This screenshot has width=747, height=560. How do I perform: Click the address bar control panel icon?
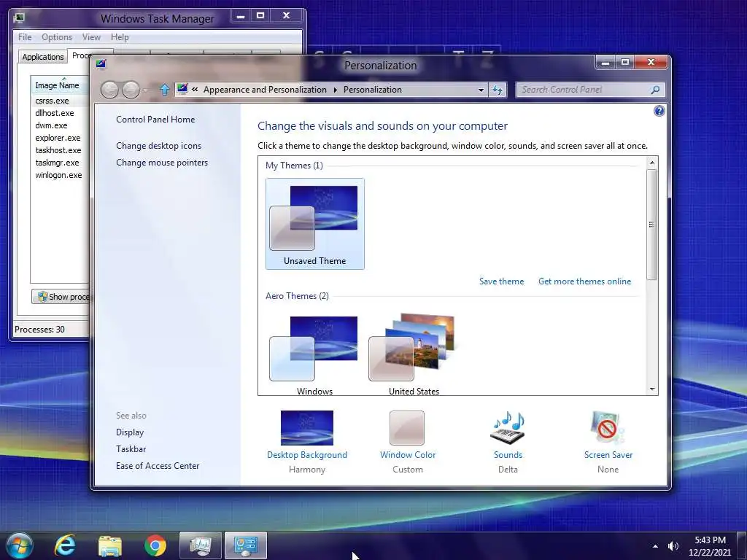[182, 89]
